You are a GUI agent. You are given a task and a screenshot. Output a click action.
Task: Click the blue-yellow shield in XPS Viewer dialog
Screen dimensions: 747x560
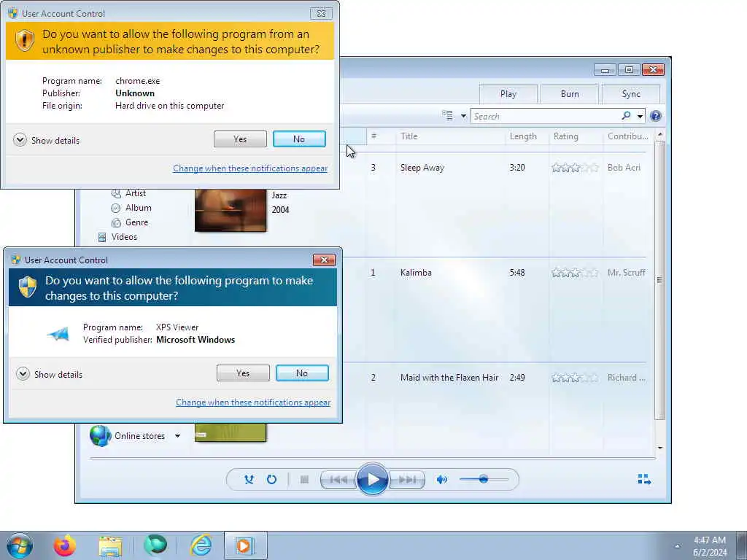coord(27,287)
